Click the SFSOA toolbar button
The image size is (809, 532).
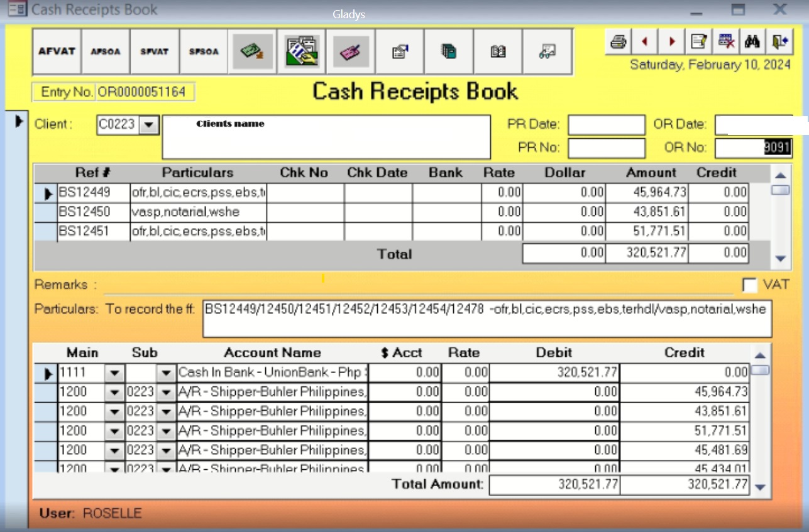pos(204,52)
